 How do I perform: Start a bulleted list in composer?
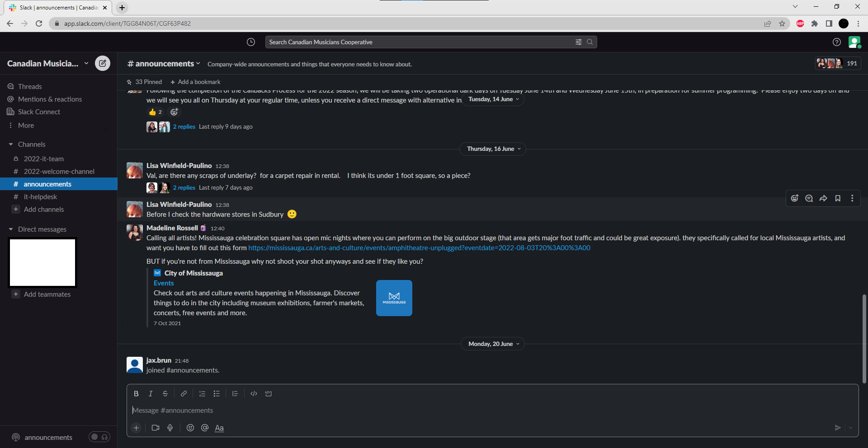click(217, 394)
